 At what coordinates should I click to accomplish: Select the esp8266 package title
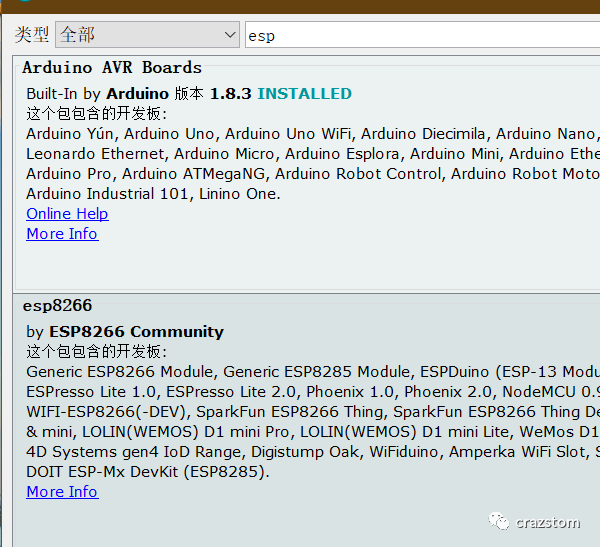point(57,305)
